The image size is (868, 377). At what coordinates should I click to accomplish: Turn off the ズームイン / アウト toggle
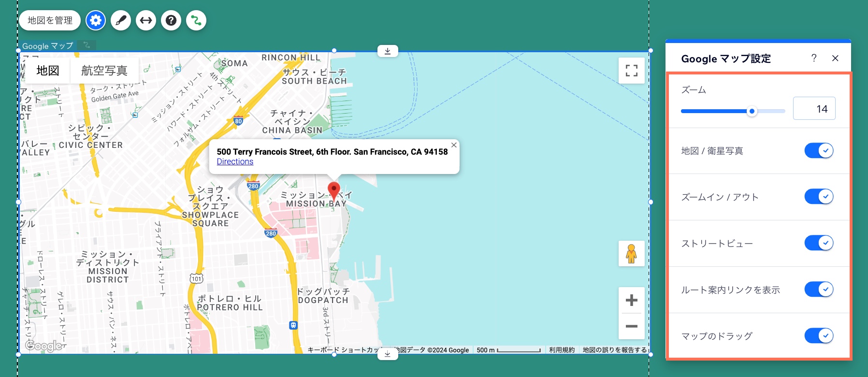pos(819,197)
